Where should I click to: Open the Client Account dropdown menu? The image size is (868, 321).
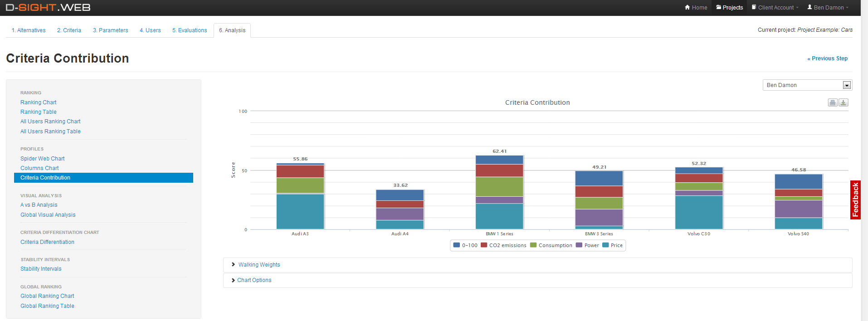[775, 8]
